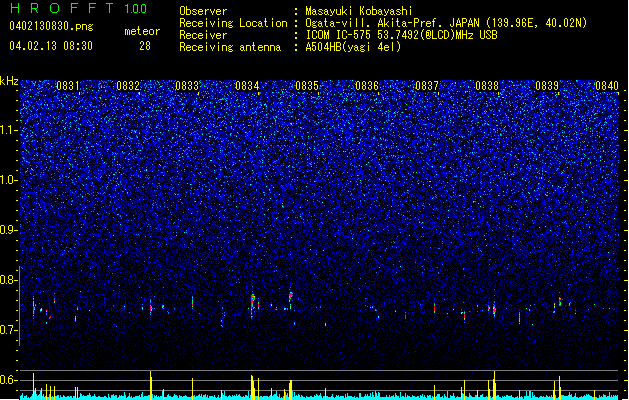629x400 pixels.
Task: Click the kHz axis unit label
Action: (9, 81)
